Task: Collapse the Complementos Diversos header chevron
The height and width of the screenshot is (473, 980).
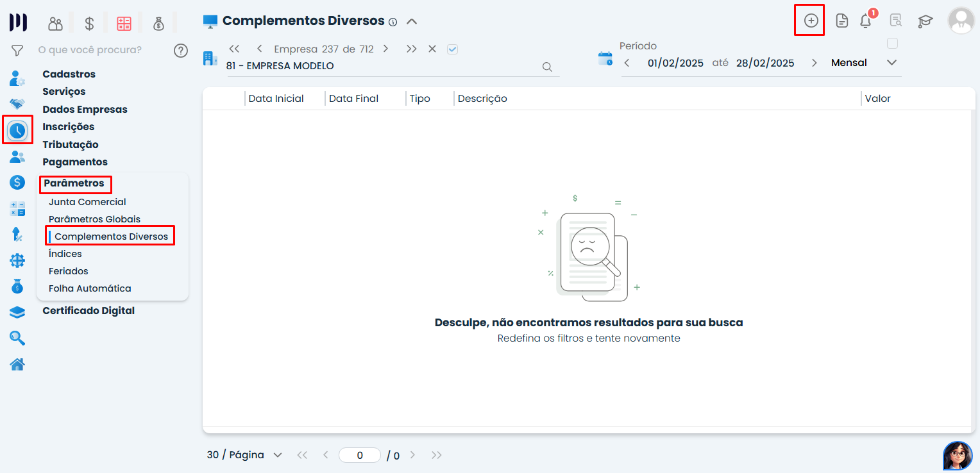Action: [x=412, y=21]
